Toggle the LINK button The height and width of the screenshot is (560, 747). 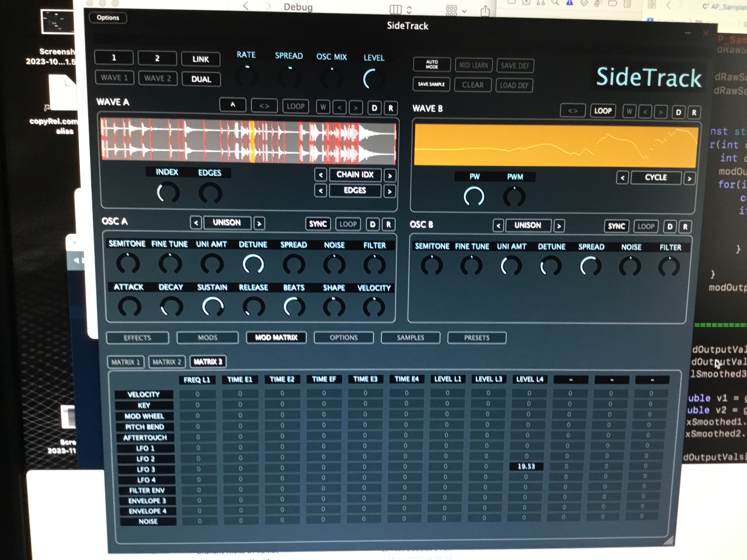(x=200, y=59)
